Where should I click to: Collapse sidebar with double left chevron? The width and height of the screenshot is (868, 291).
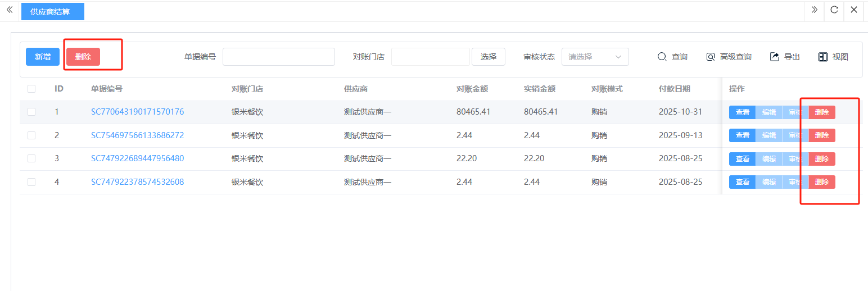click(10, 10)
